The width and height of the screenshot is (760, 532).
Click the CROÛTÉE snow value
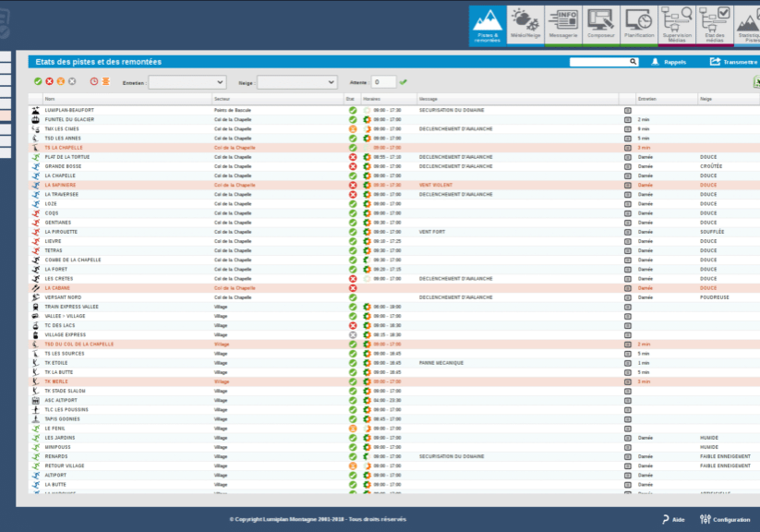711,166
